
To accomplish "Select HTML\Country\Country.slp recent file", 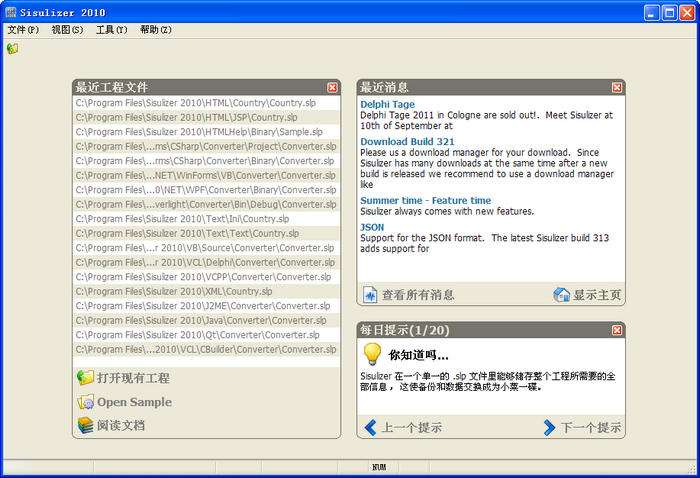I will tap(206, 103).
